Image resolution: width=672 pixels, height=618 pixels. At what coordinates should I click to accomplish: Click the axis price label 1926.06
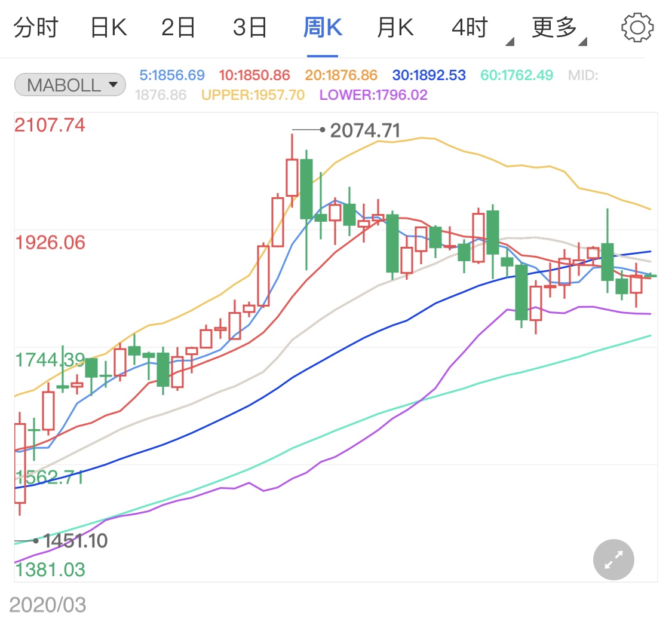pyautogui.click(x=50, y=242)
